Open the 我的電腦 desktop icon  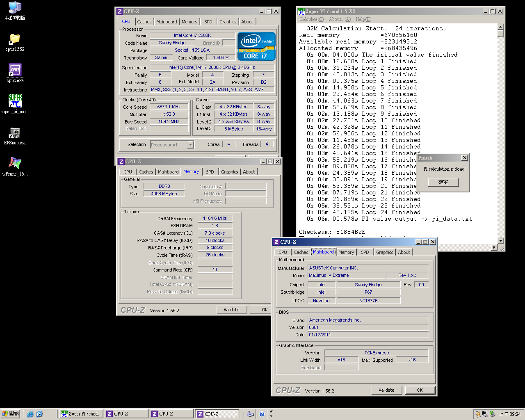tap(15, 11)
